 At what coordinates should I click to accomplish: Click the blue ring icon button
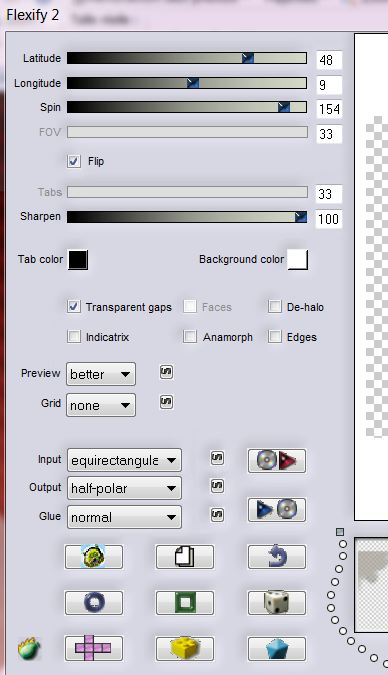tap(93, 602)
